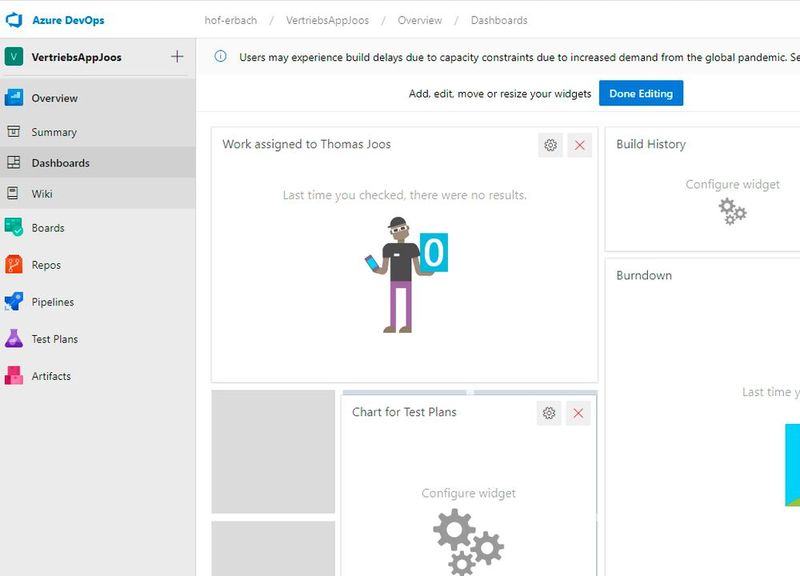Create a new project with the plus icon
The width and height of the screenshot is (800, 576).
coord(177,57)
